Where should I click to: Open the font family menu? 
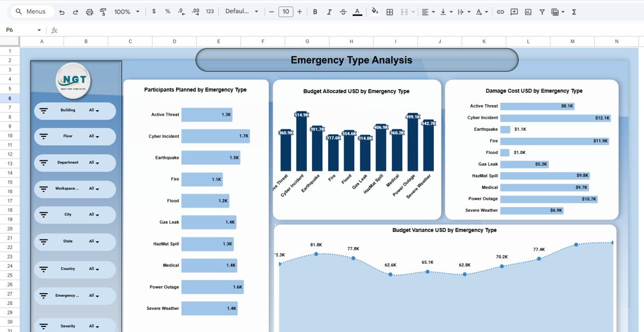tap(242, 12)
